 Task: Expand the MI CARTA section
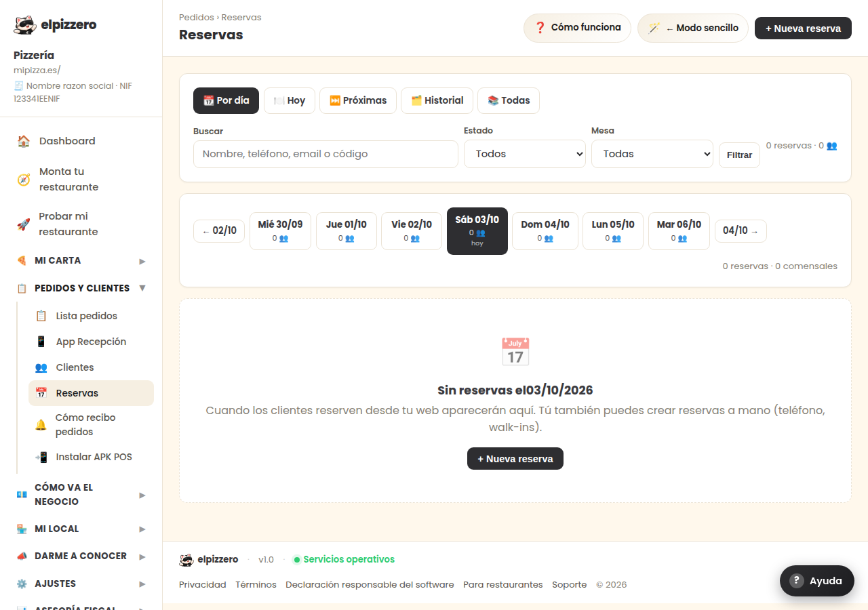click(x=81, y=261)
